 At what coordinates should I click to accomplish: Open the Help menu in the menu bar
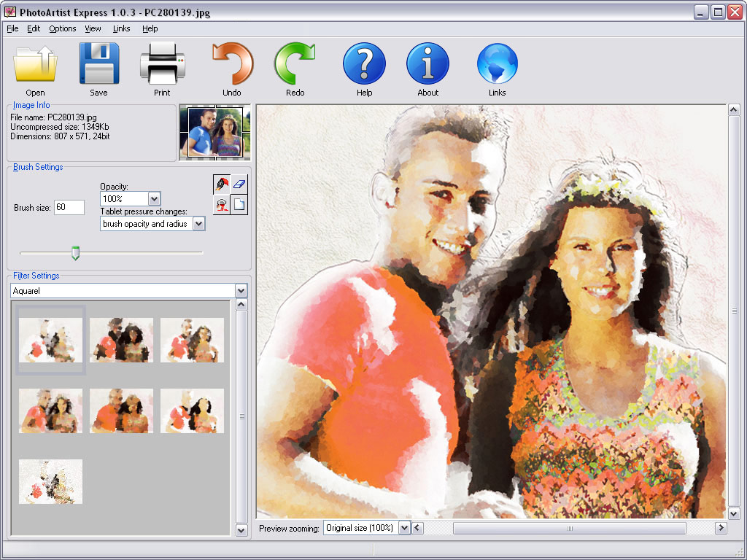pos(150,28)
